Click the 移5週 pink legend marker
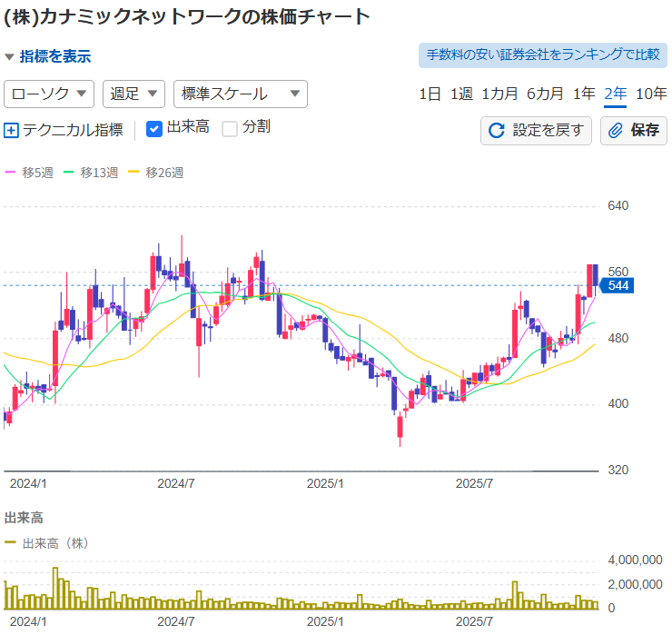This screenshot has height=635, width=672. pyautogui.click(x=11, y=173)
